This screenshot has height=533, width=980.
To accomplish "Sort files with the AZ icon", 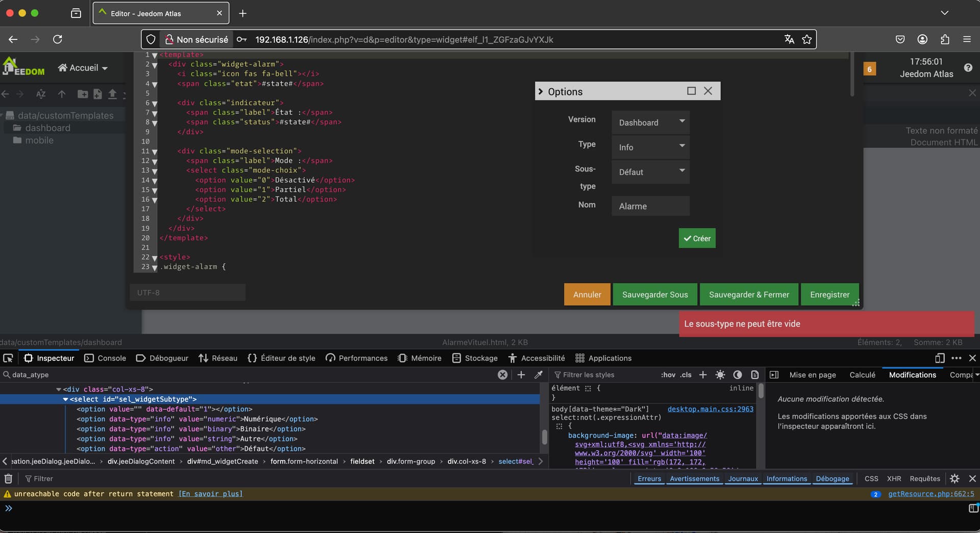I will [41, 94].
